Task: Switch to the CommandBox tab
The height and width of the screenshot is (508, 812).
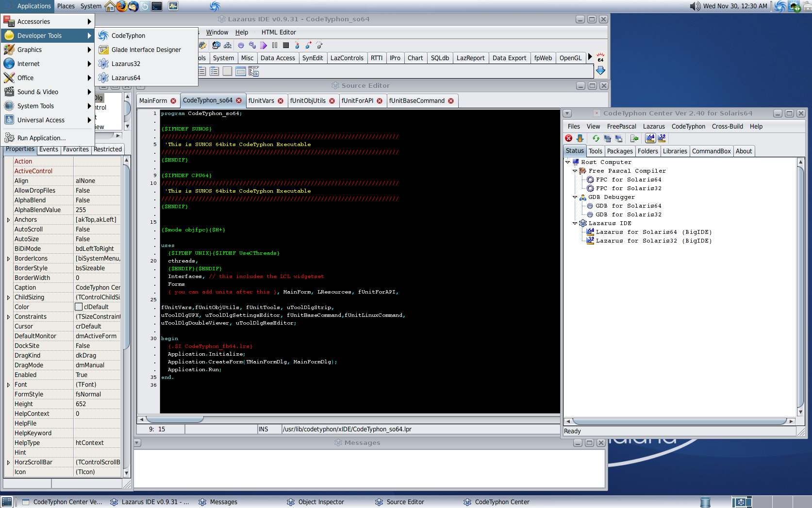Action: pyautogui.click(x=711, y=151)
